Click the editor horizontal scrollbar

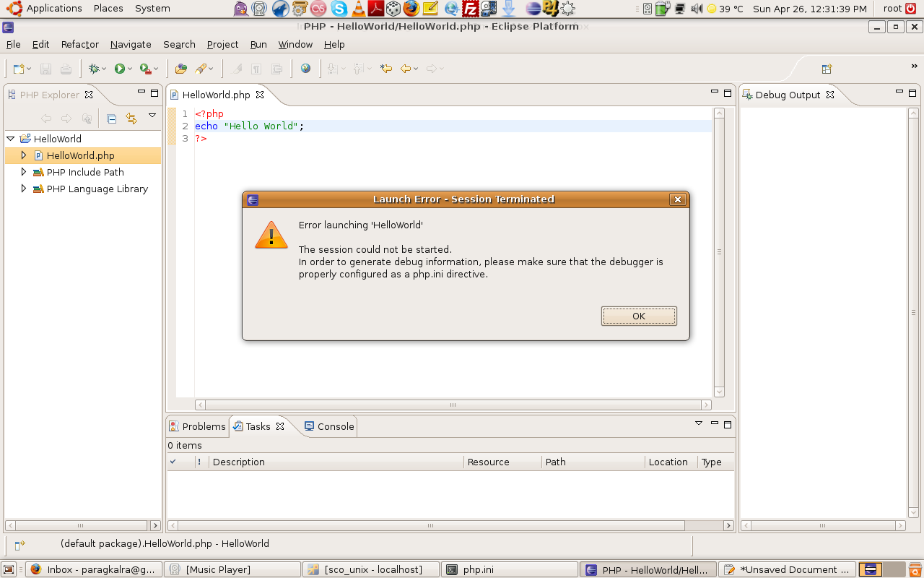(453, 405)
